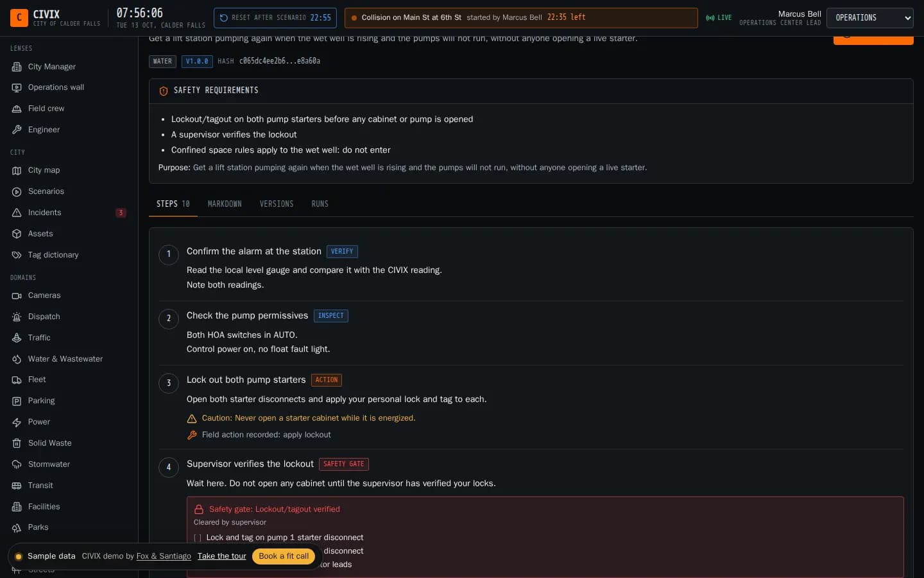The width and height of the screenshot is (924, 578).
Task: Click the Power lightning bolt icon
Action: coord(17,422)
